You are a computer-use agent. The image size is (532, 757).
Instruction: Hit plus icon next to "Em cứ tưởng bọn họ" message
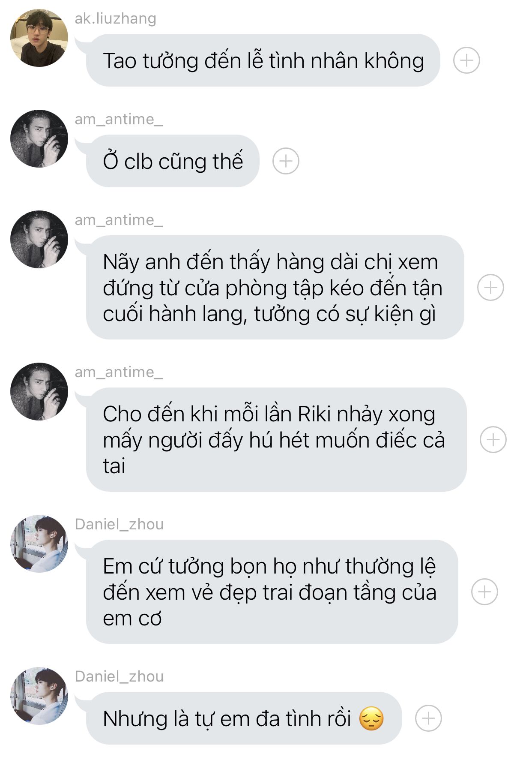484,592
